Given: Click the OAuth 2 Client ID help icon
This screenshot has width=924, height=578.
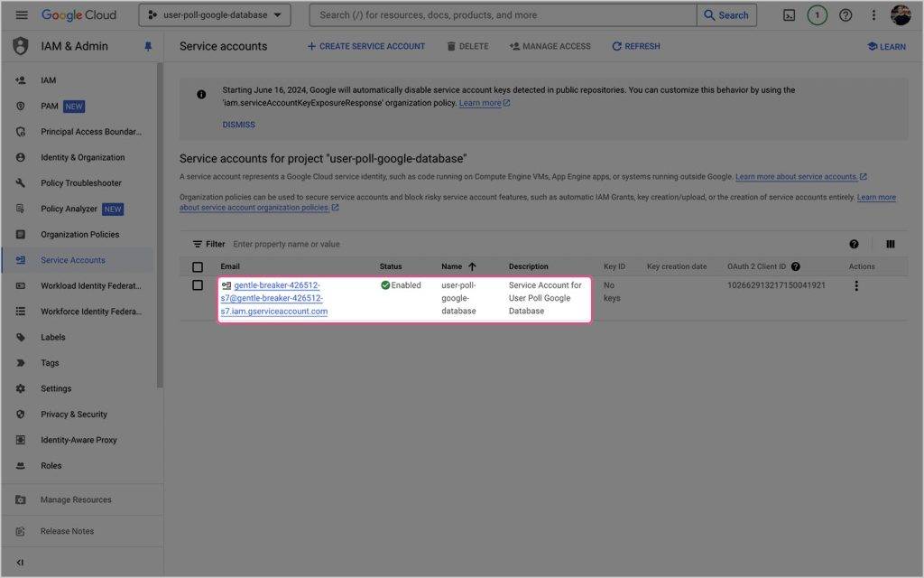Looking at the screenshot, I should [796, 266].
